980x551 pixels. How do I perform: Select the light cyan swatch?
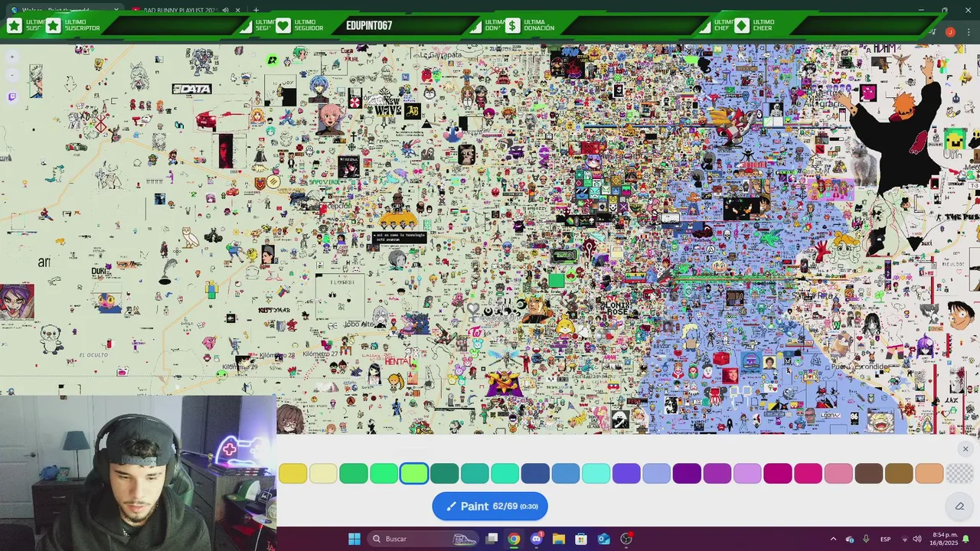coord(596,474)
